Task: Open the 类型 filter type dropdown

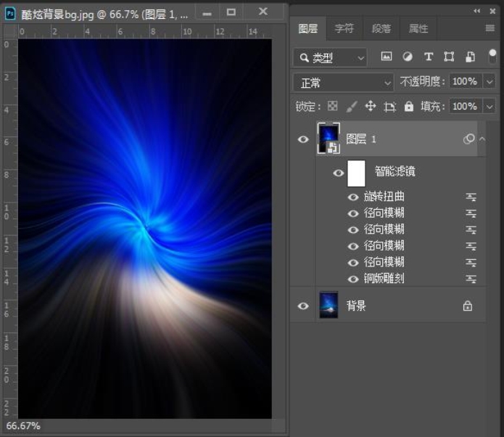Action: click(331, 57)
